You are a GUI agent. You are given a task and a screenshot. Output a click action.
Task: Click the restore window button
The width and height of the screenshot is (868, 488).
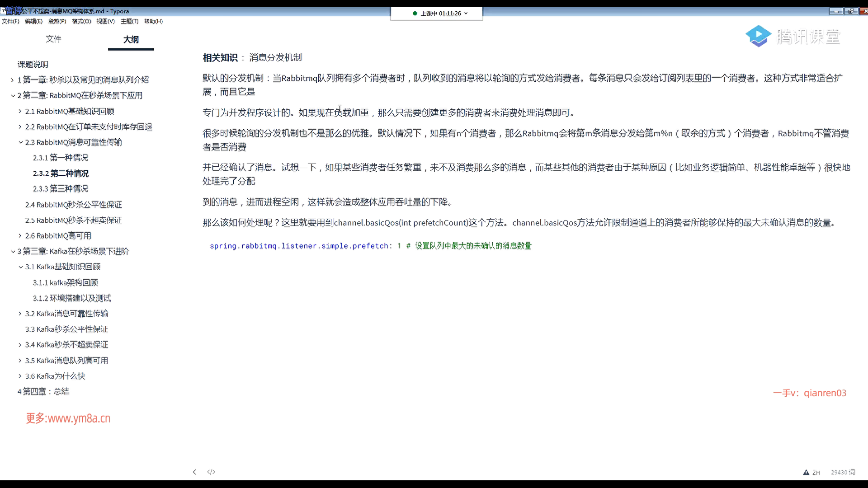coord(851,11)
